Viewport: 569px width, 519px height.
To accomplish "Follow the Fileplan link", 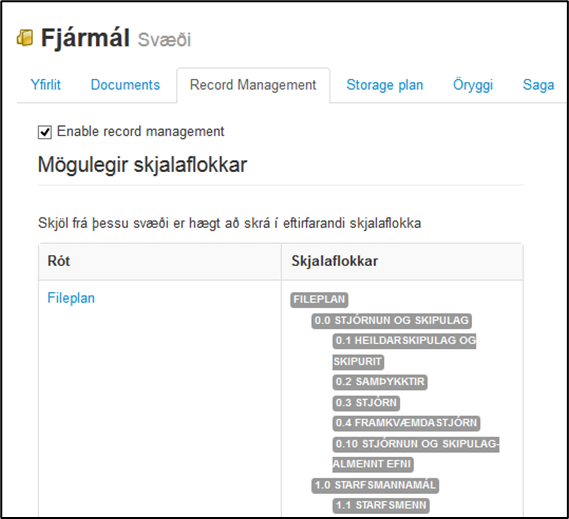I will pos(71,298).
